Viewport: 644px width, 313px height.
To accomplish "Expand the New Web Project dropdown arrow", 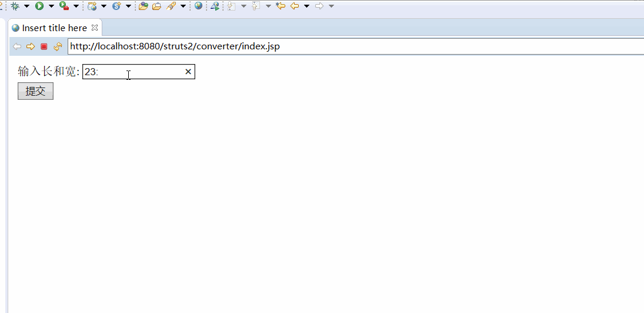I will [104, 6].
